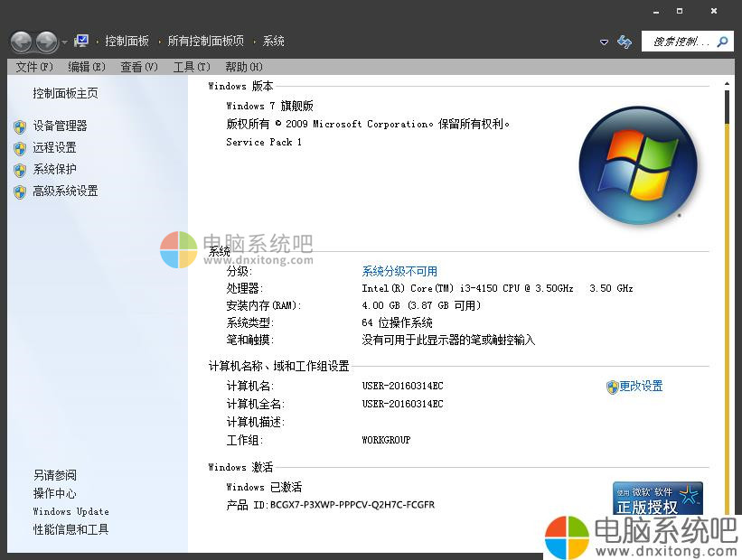Open the recent pages dropdown beside the forward button
742x560 pixels.
(x=63, y=42)
